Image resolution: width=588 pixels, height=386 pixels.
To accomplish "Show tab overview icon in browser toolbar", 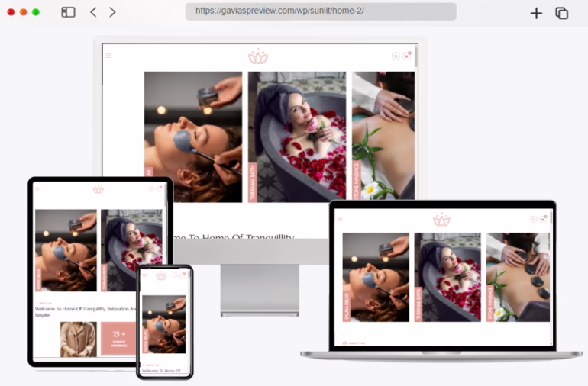I will point(561,13).
